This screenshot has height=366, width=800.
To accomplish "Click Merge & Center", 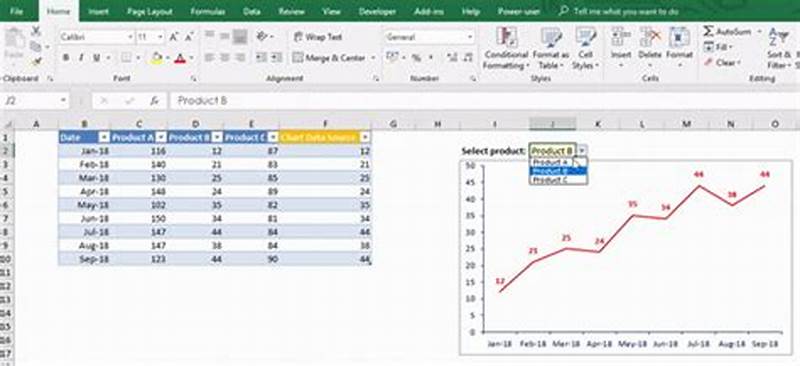I will 329,58.
